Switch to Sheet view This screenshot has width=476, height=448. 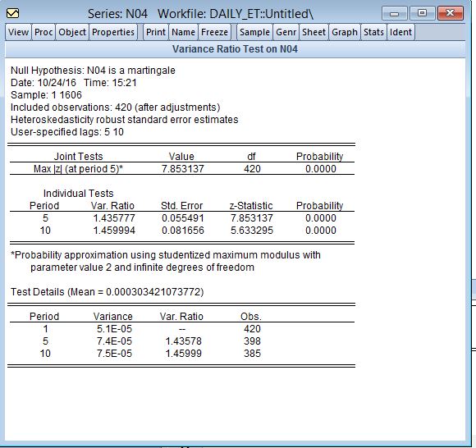tap(314, 32)
